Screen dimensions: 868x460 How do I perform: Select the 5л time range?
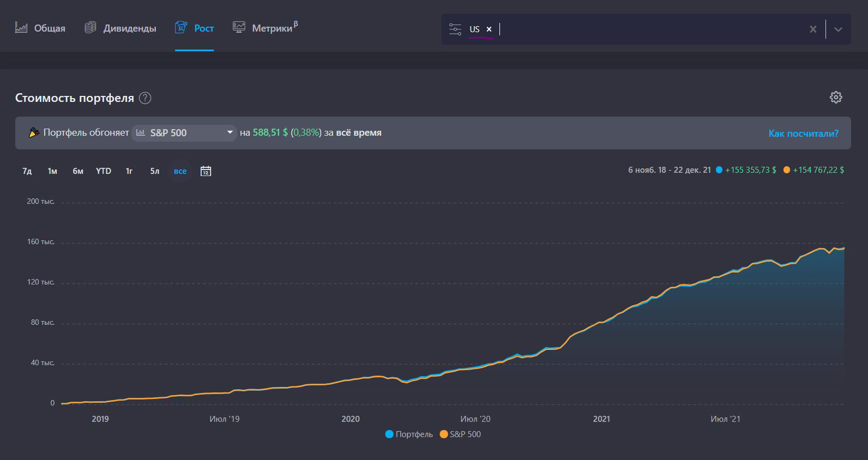tap(155, 171)
